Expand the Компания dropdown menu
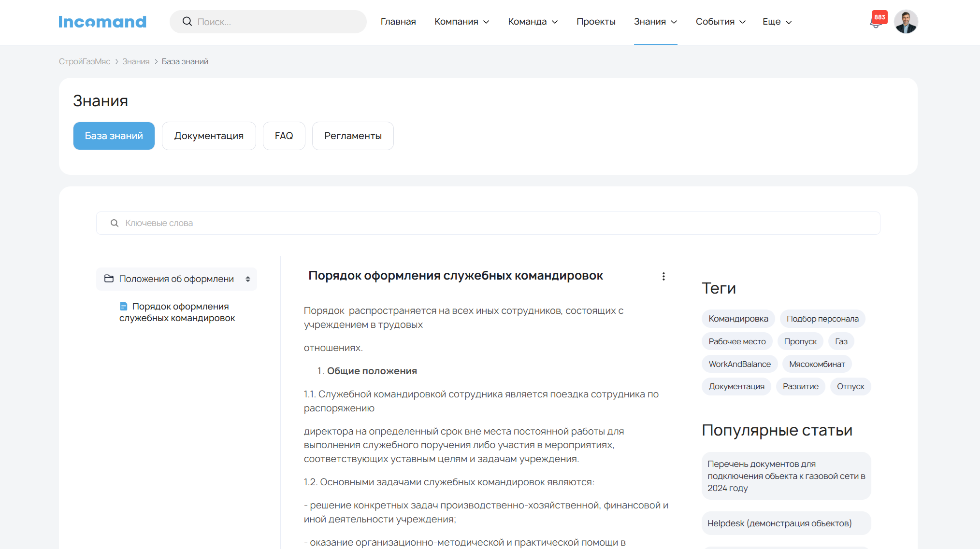 [461, 22]
